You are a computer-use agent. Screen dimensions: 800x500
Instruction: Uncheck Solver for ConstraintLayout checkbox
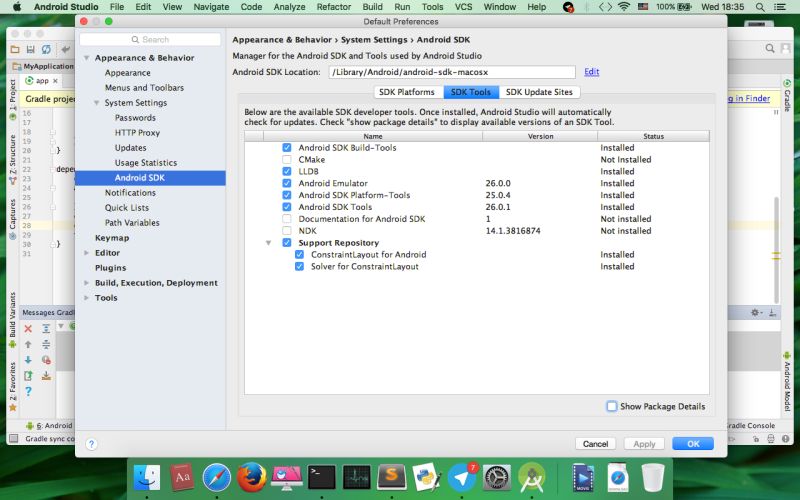(x=299, y=266)
